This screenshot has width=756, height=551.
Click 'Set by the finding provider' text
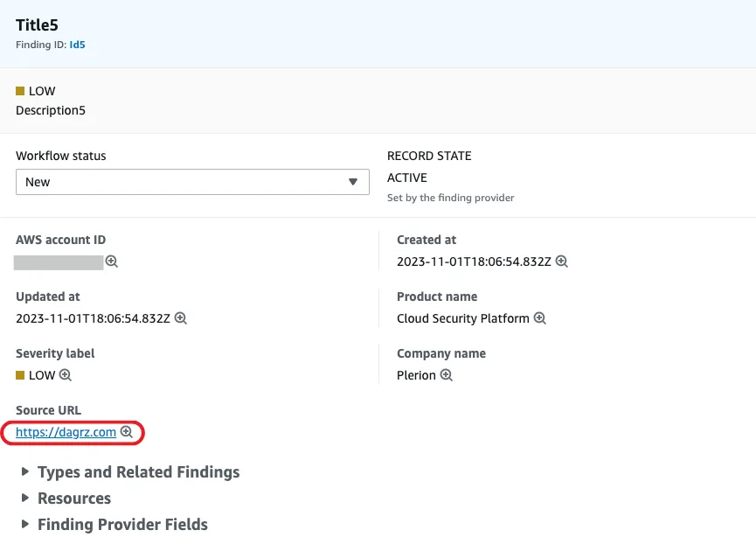[451, 198]
